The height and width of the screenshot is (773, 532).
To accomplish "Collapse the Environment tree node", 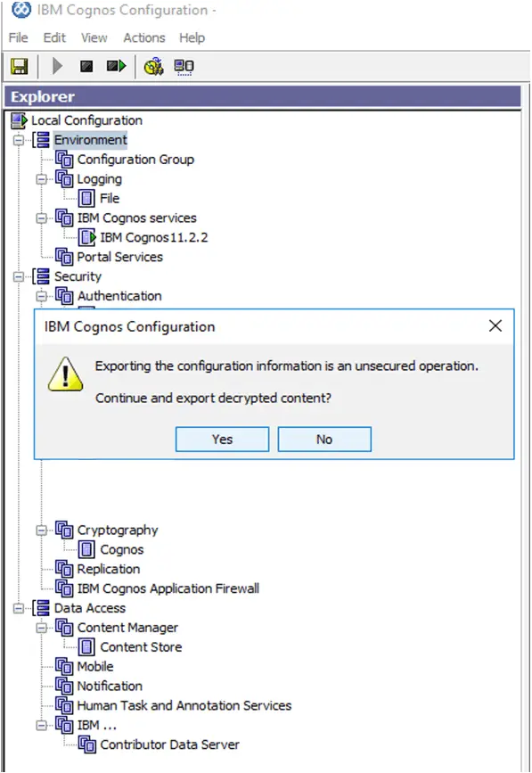I will (18, 140).
